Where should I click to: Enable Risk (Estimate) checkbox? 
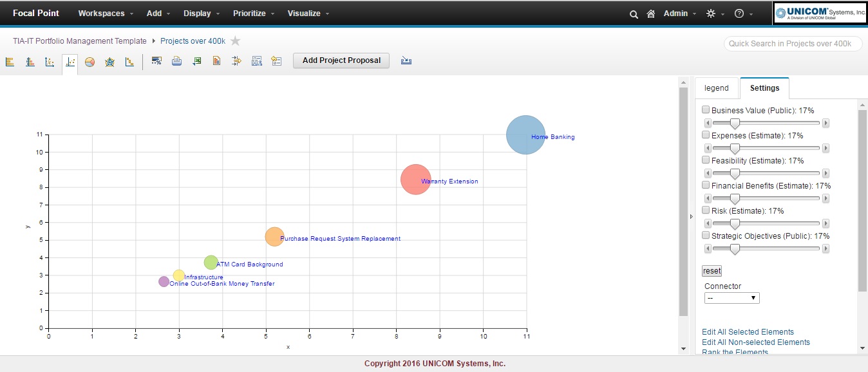coord(706,210)
